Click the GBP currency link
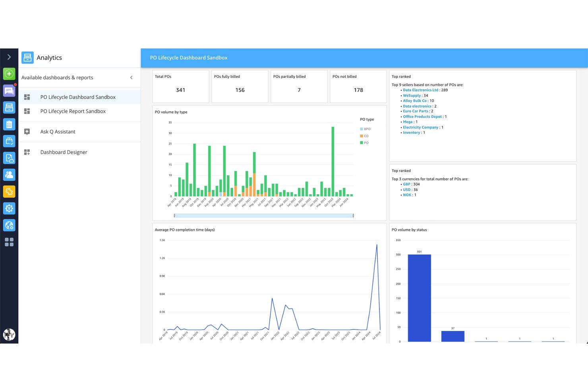Viewport: 588px width, 392px height. [406, 184]
